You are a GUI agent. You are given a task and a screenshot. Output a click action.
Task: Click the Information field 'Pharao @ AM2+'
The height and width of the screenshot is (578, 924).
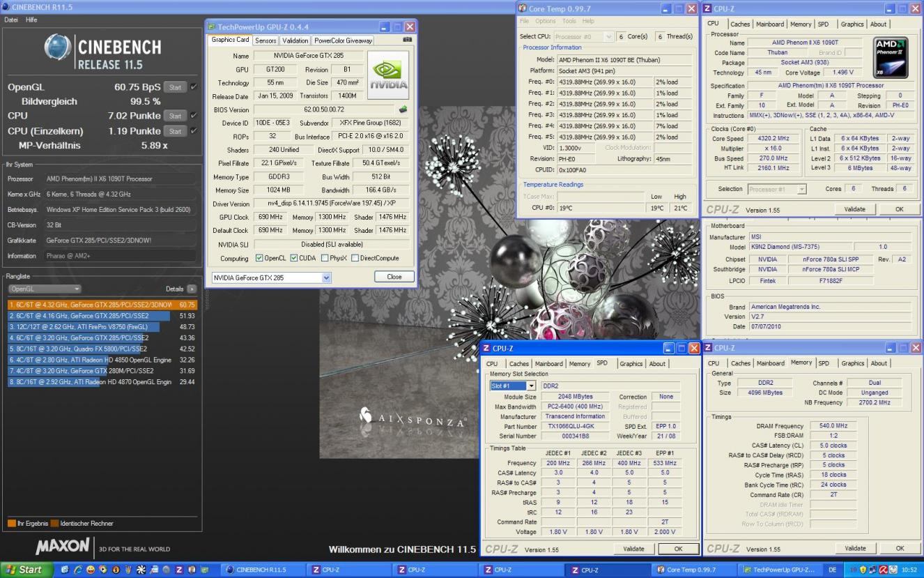(121, 256)
